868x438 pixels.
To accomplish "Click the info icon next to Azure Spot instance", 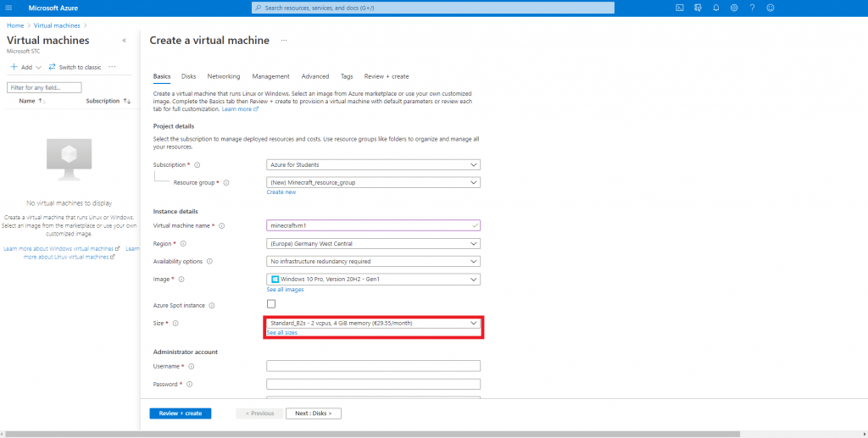I will click(x=212, y=305).
